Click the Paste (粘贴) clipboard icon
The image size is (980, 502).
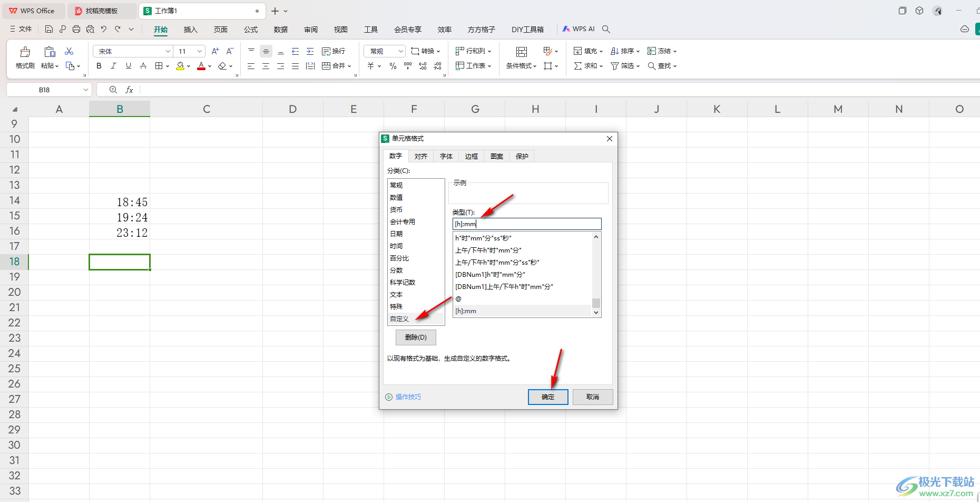point(50,52)
